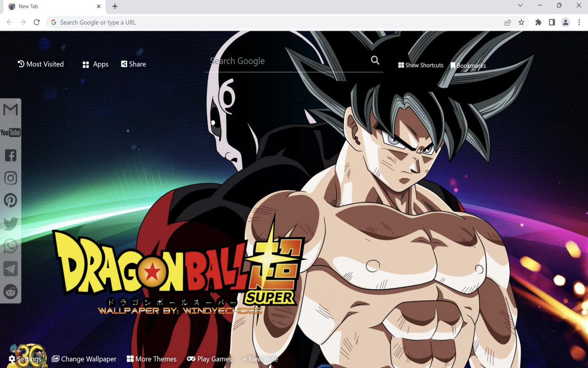The image size is (588, 368).
Task: Open Facebook from the side dock
Action: tap(11, 155)
